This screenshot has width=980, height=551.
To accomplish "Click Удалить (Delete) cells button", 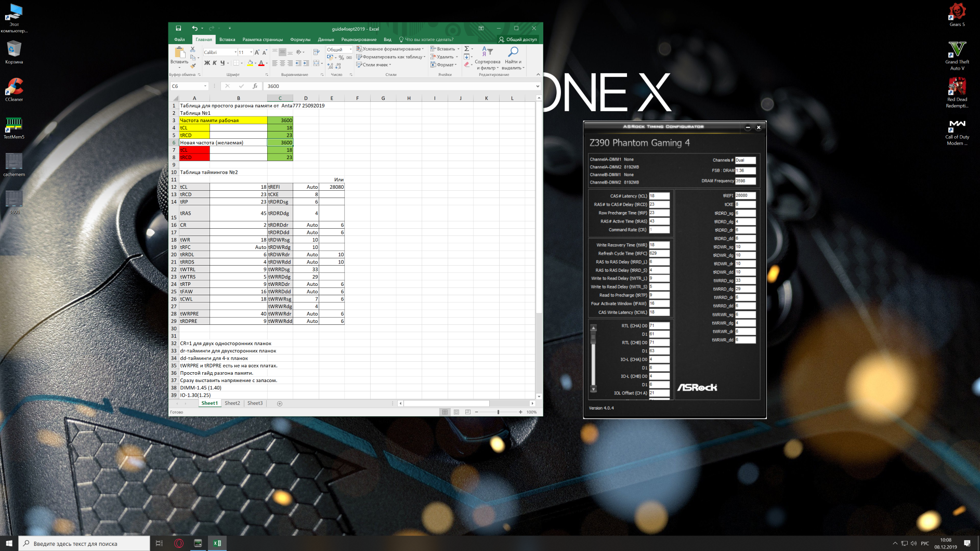I will tap(443, 57).
